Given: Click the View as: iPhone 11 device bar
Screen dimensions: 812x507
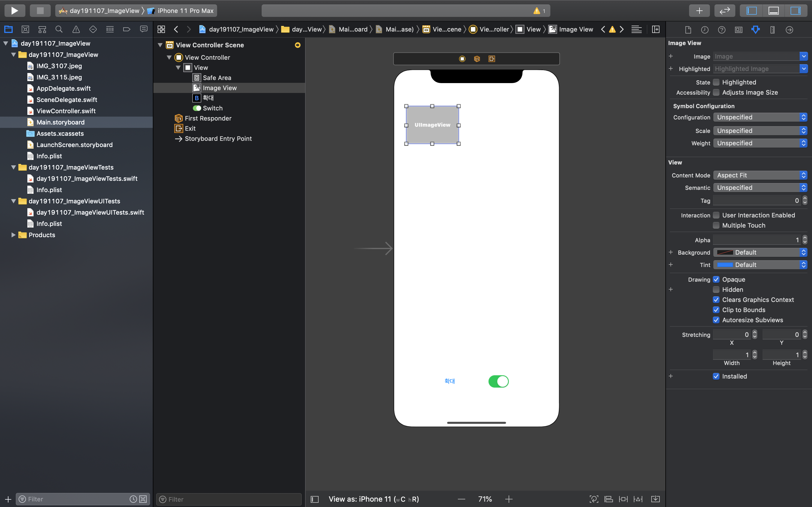Looking at the screenshot, I should point(374,499).
